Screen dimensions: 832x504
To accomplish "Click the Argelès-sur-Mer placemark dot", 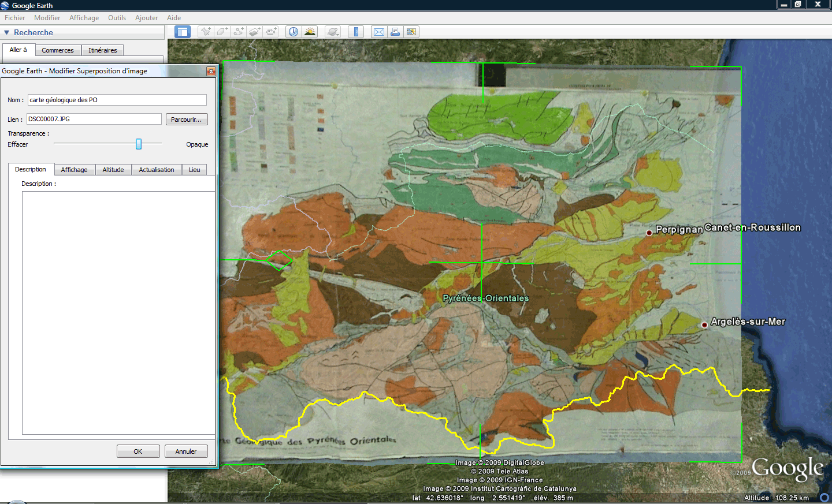I will (704, 325).
